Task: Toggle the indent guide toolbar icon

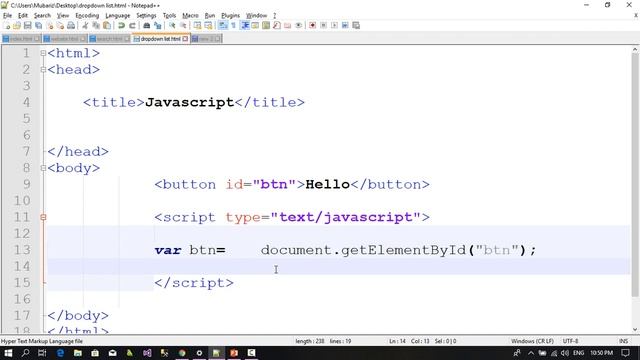Action: coord(245,26)
